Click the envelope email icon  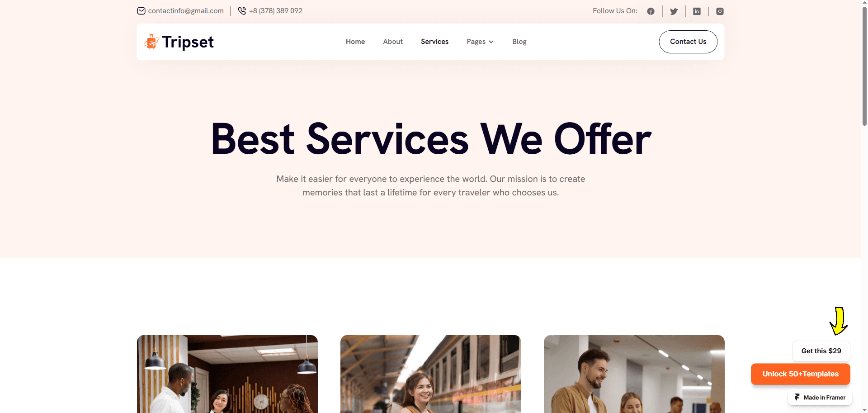tap(141, 11)
